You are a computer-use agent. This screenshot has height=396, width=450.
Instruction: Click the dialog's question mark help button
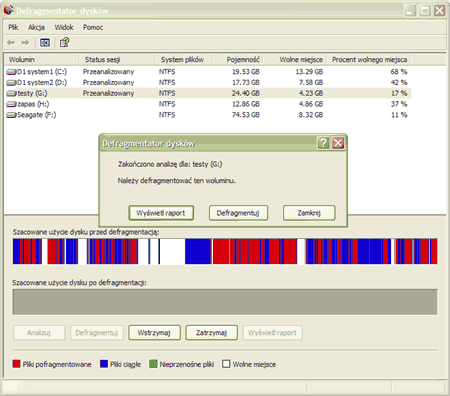(323, 143)
